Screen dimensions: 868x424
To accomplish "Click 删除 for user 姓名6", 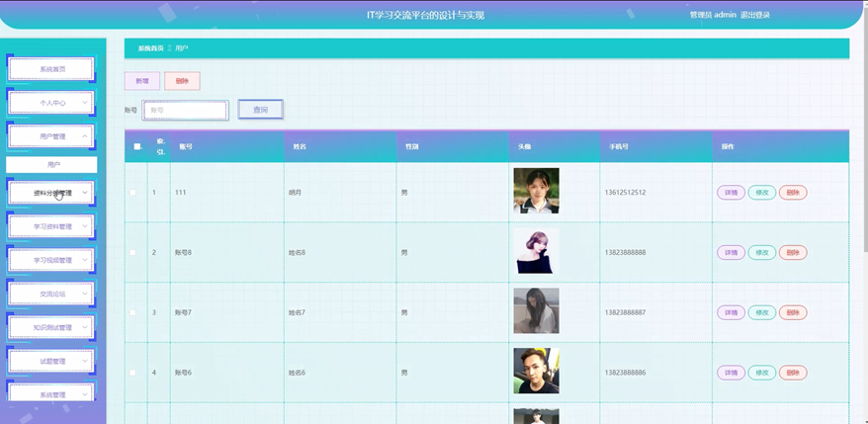I will (x=793, y=373).
